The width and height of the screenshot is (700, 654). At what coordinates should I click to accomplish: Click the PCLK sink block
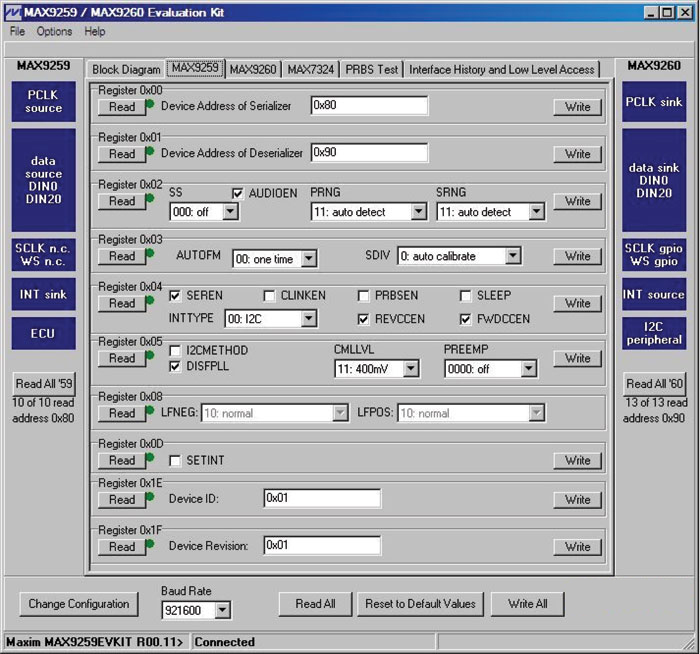point(654,101)
